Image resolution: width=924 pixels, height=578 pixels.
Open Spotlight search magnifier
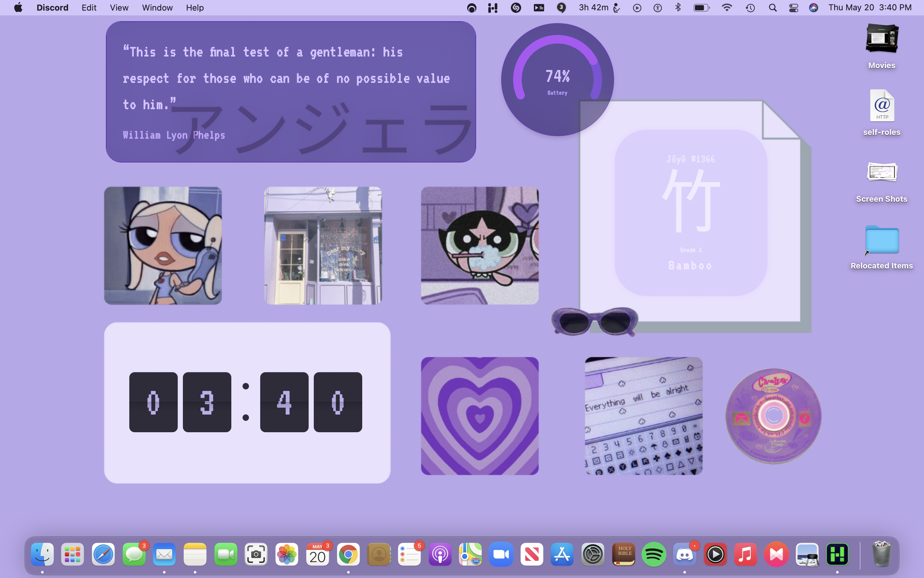[773, 8]
